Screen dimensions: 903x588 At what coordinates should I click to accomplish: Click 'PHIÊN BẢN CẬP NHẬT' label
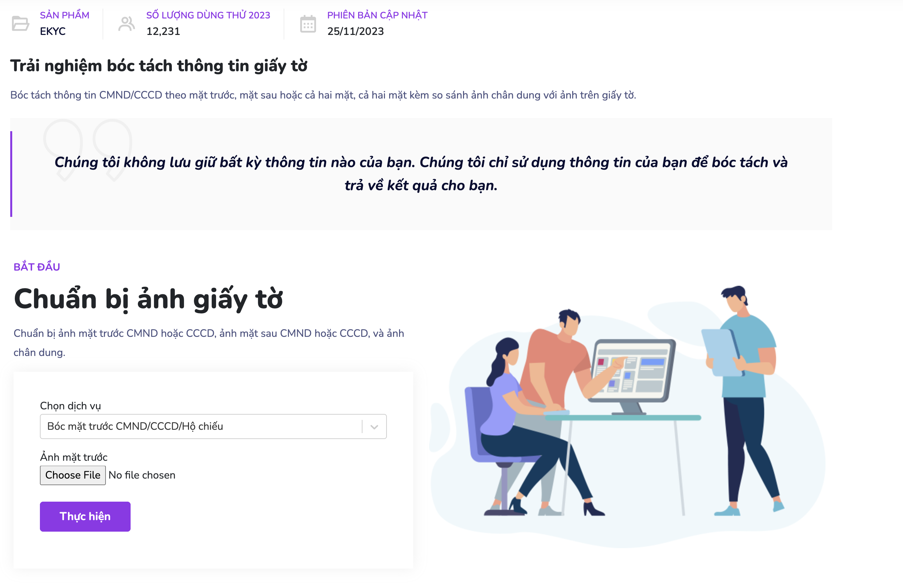click(377, 15)
